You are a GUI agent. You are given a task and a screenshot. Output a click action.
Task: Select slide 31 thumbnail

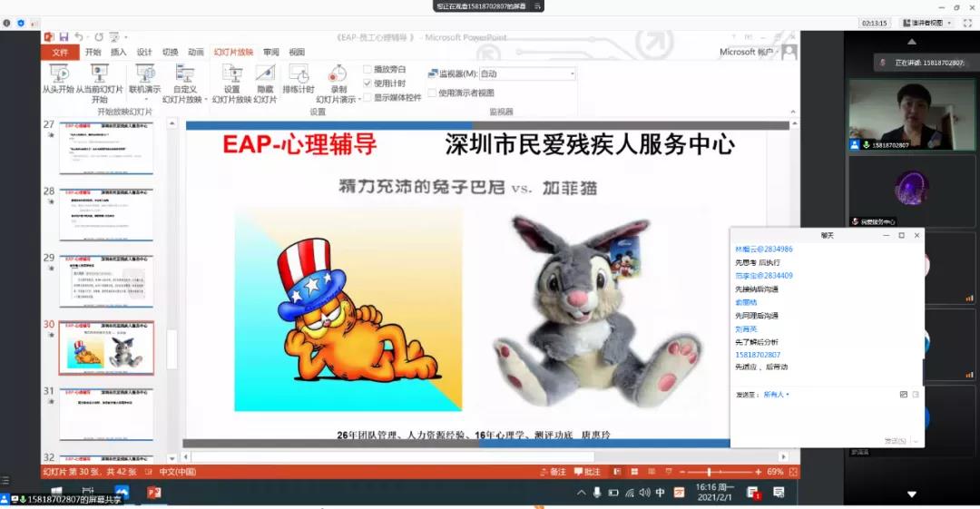click(x=106, y=414)
